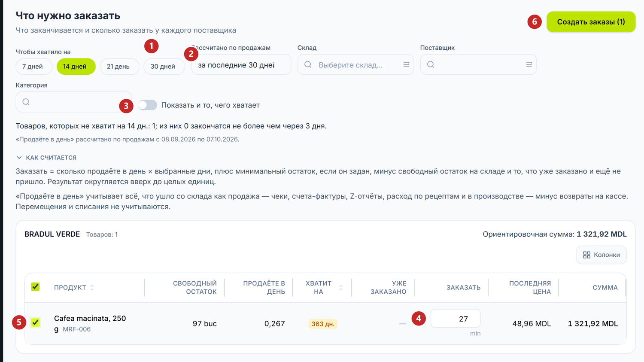Open the Поставщик supplier selector
The width and height of the screenshot is (644, 362).
pyautogui.click(x=478, y=64)
